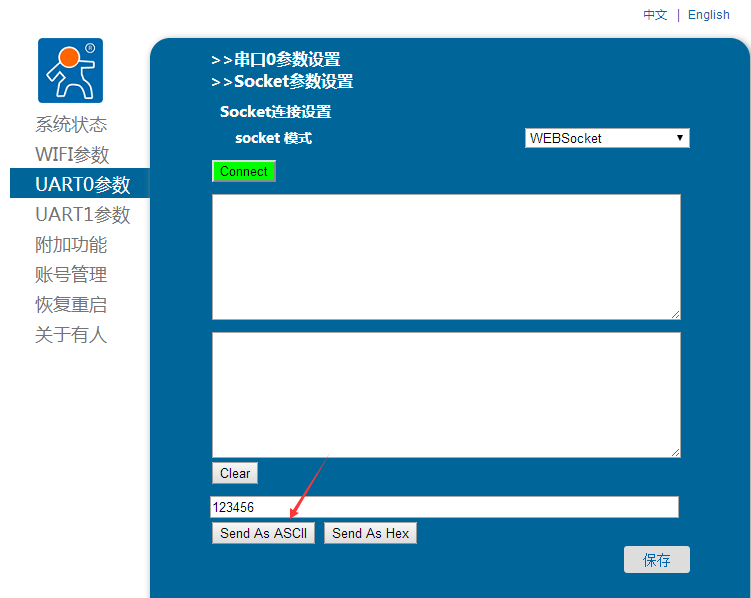Go to the UART1参数 page
751x598 pixels.
coord(82,215)
